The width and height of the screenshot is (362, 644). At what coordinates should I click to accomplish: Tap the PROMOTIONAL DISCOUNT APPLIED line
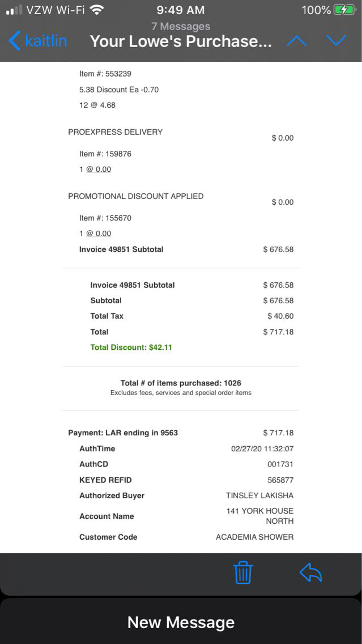pos(135,196)
